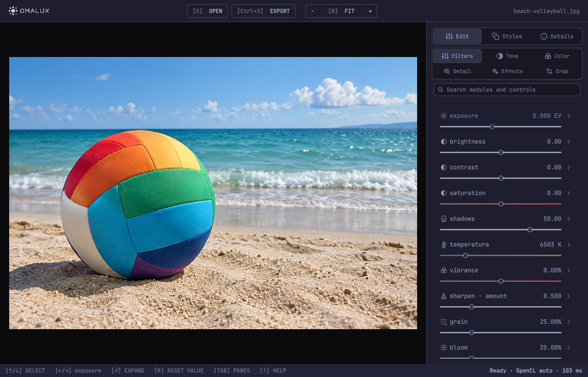Click the shadows slider handle
The image size is (588, 377).
[x=530, y=229]
